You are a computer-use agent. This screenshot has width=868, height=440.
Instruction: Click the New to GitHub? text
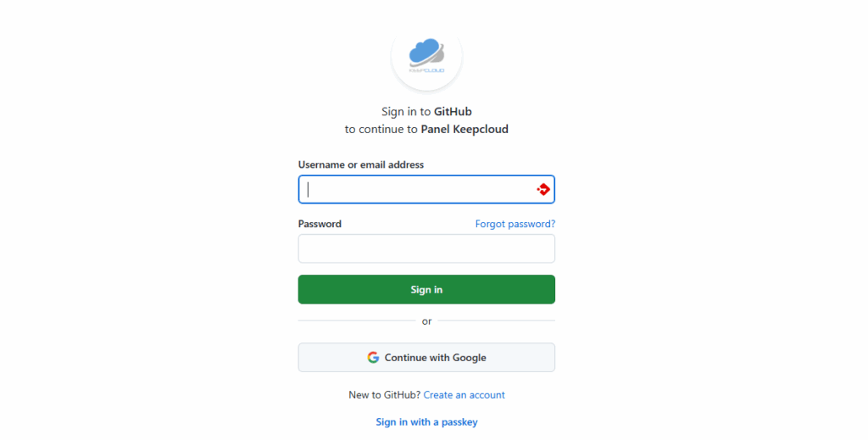pos(384,394)
